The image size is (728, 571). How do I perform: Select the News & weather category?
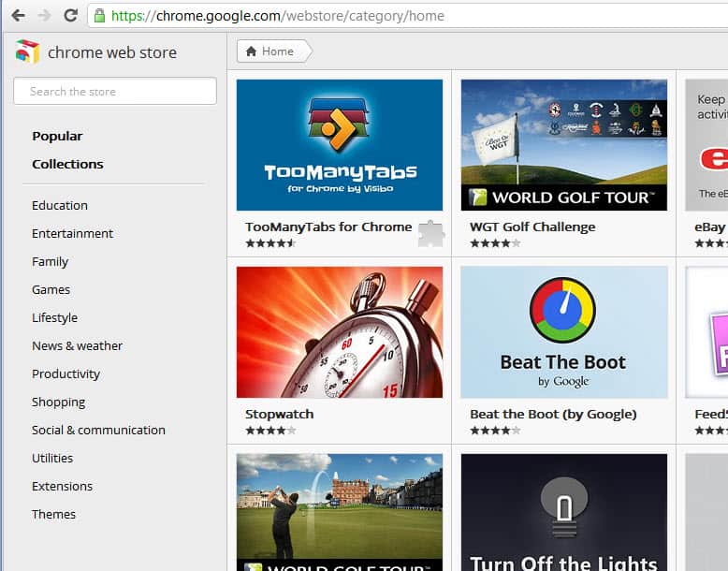[x=78, y=345]
